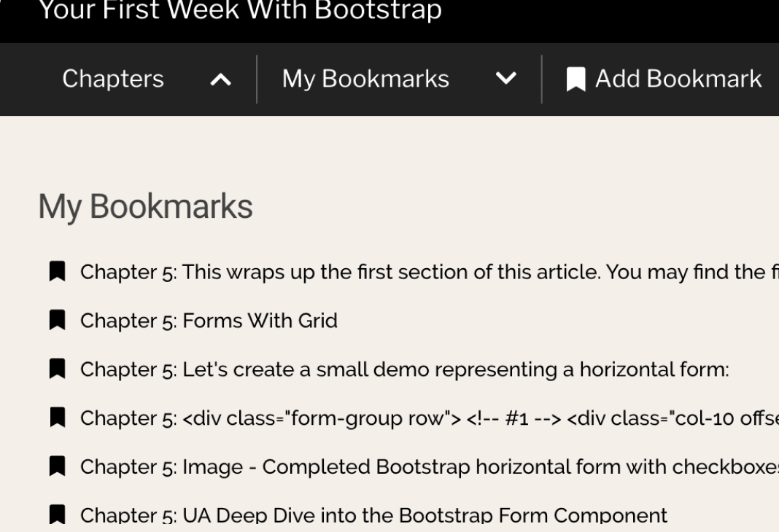This screenshot has height=532, width=779.
Task: Open 'Image - Completed Bootstrap horizontal form' bookmark
Action: click(x=423, y=466)
